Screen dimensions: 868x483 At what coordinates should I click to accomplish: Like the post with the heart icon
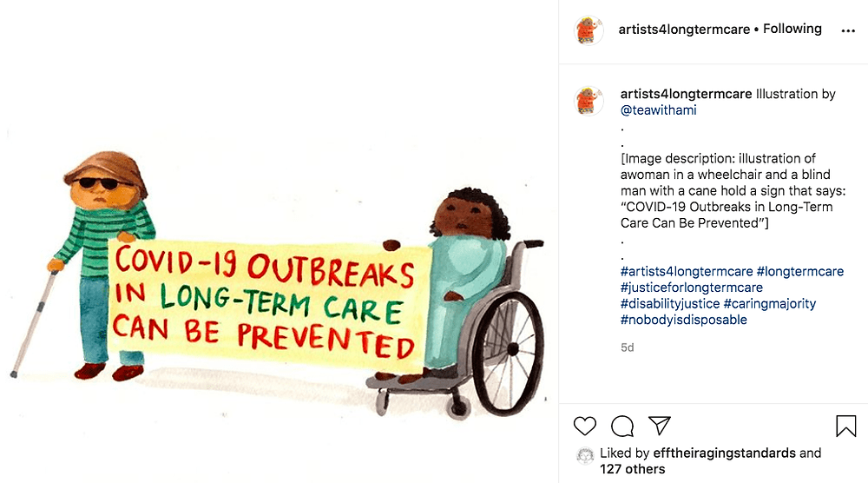pyautogui.click(x=584, y=426)
